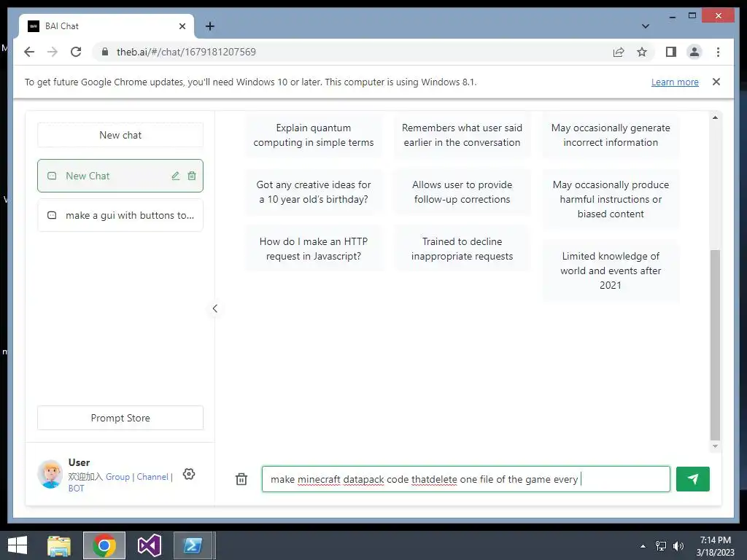747x560 pixels.
Task: Select the New Chat conversation entry
Action: [120, 176]
